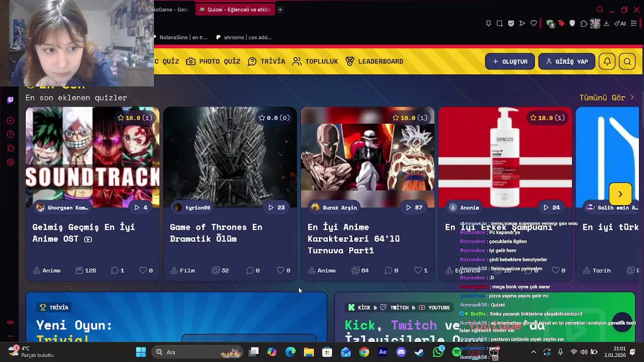This screenshot has width=644, height=362.
Task: Click the snapshot capture icon in browser toolbar
Action: [500, 24]
